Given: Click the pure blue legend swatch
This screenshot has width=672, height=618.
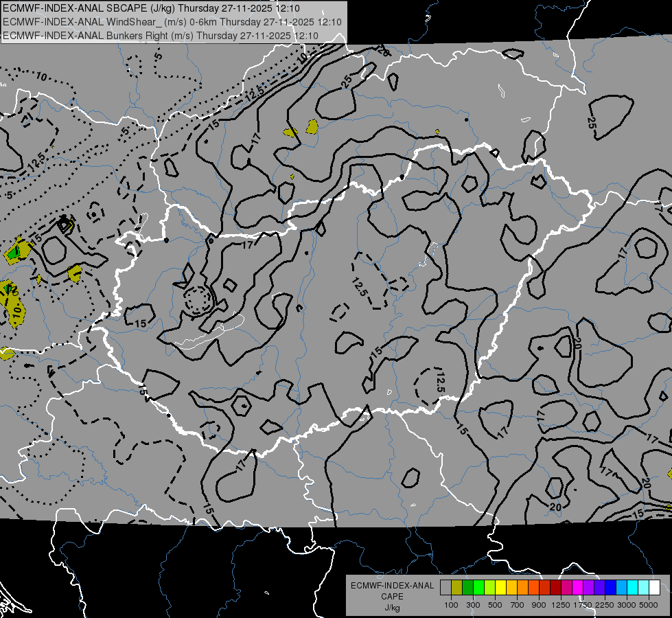Looking at the screenshot, I should [610, 588].
